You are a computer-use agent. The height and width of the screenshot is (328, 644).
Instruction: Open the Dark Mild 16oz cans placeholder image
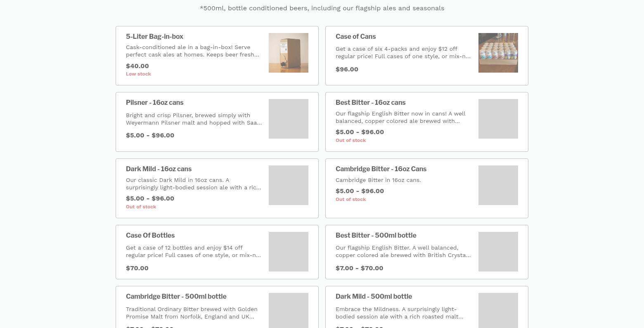point(289,185)
